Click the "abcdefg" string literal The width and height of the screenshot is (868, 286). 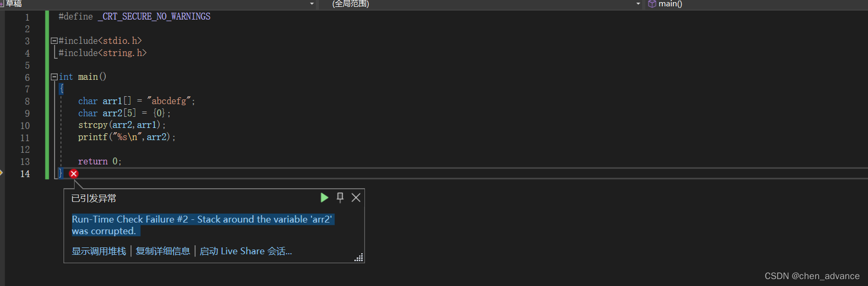click(x=169, y=100)
